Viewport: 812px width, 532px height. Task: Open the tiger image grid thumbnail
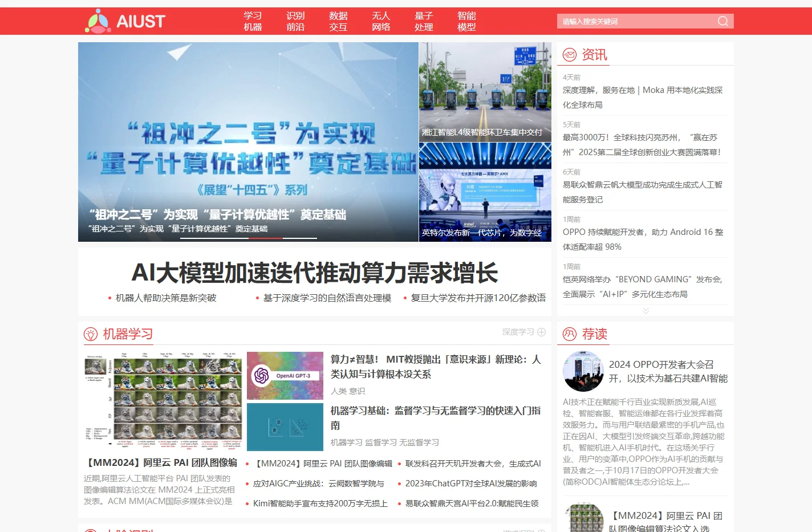pyautogui.click(x=163, y=401)
